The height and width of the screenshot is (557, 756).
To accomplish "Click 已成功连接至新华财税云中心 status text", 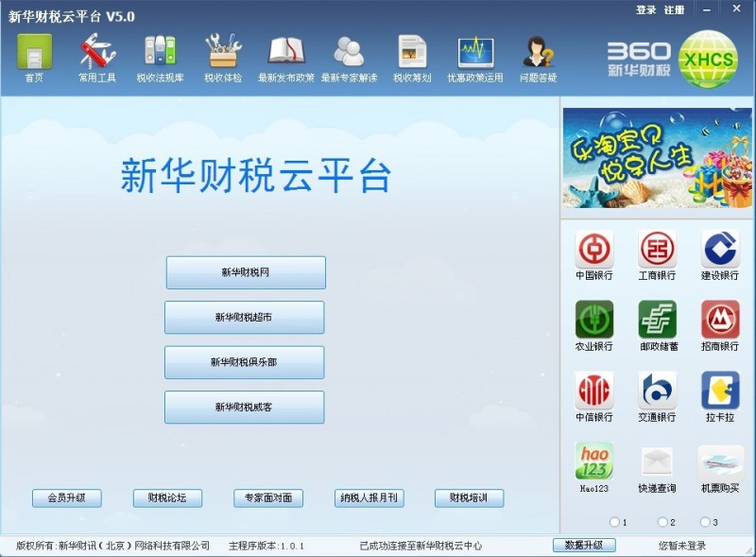I will [x=421, y=546].
